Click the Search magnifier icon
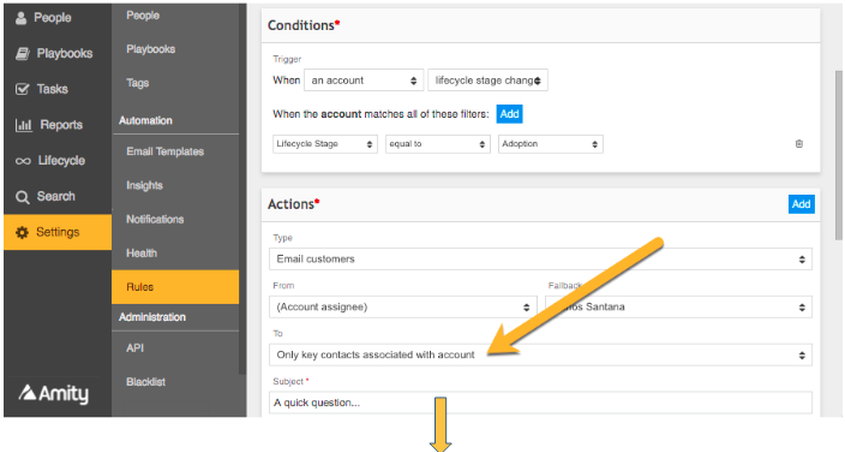 pos(22,197)
